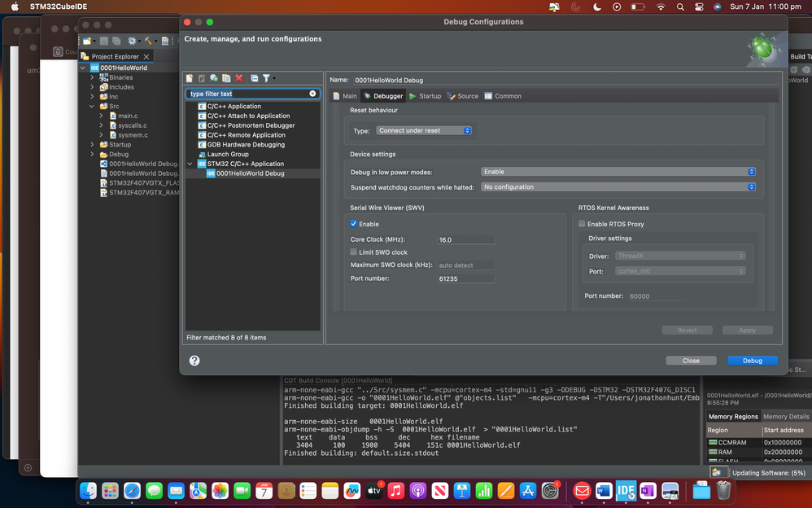Screen dimensions: 812x508
Task: Collapse the STM32 C/C++ Application tree node
Action: click(x=190, y=164)
